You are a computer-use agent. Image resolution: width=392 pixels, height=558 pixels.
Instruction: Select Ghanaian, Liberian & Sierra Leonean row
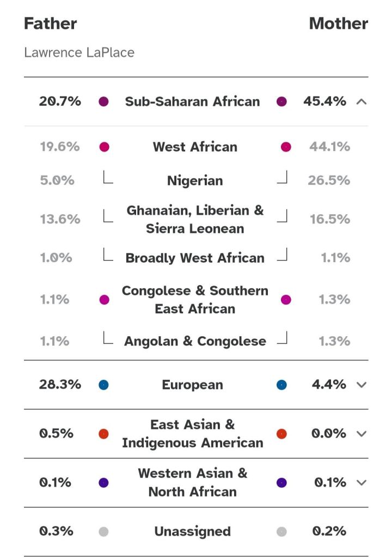coord(195,219)
